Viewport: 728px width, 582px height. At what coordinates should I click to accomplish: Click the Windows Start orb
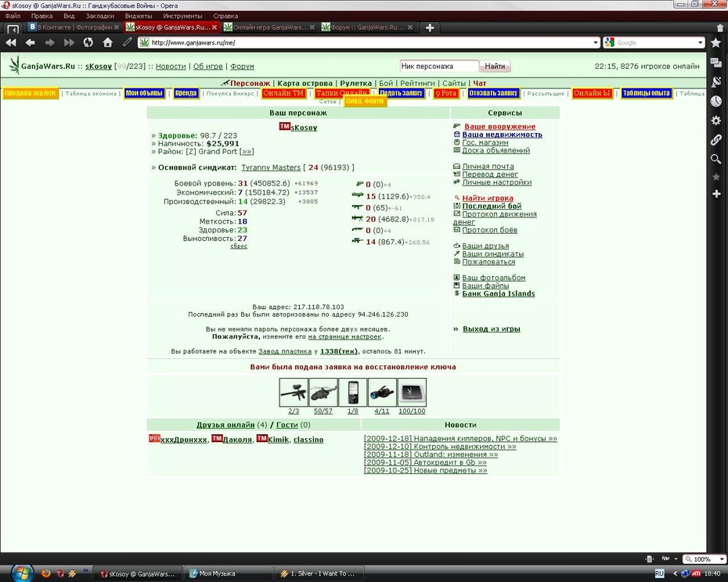click(22, 573)
